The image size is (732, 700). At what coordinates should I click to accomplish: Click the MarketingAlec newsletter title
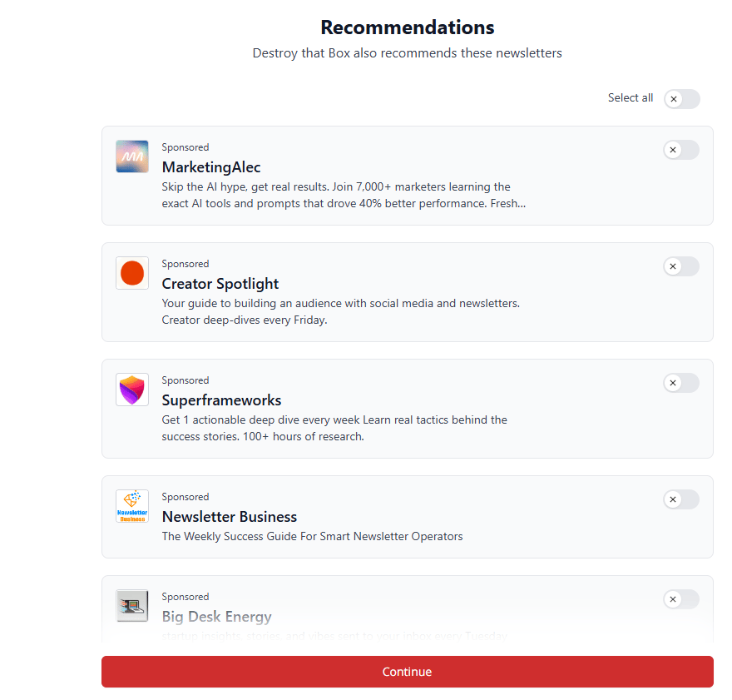click(211, 167)
